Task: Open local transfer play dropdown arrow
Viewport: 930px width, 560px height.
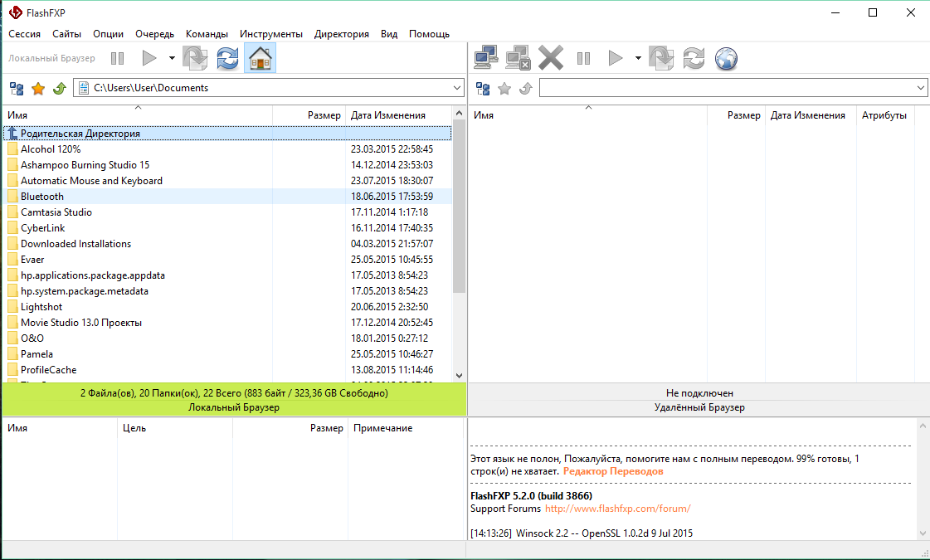Action: (172, 58)
